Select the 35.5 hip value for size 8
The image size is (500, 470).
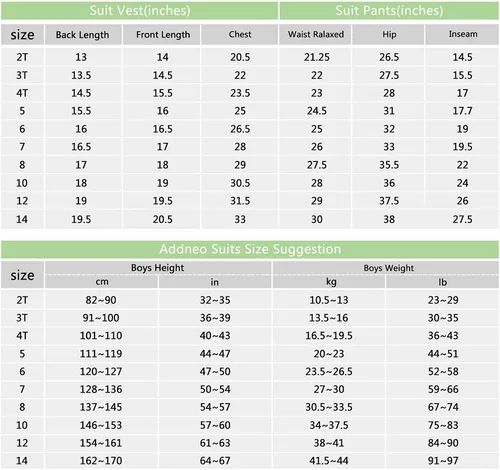tap(389, 165)
